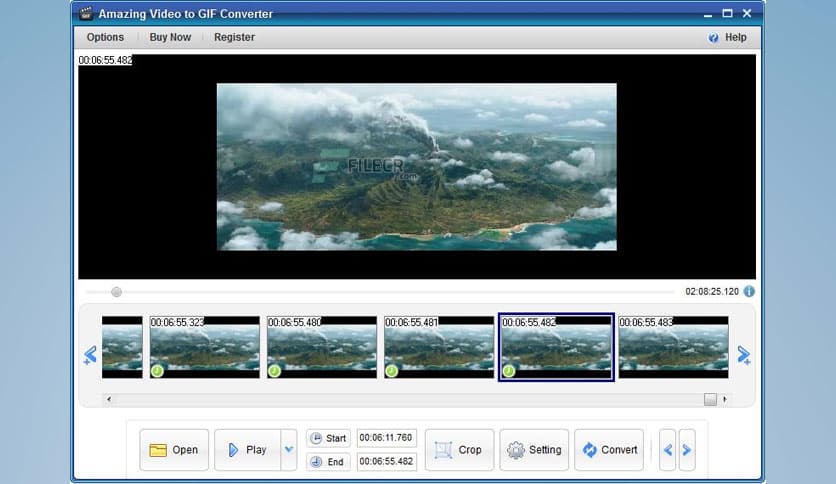The height and width of the screenshot is (484, 836).
Task: Click the total duration text 02:08:25.120
Action: coord(712,292)
